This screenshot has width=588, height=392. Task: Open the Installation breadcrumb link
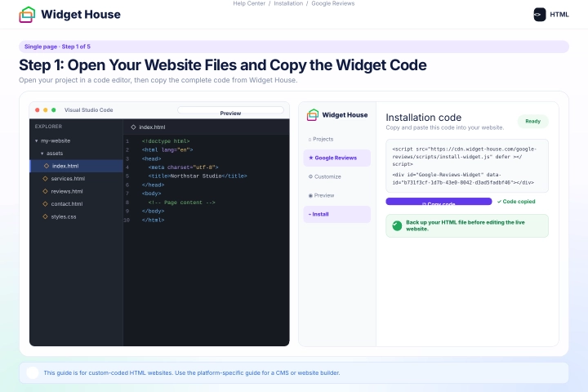coord(288,3)
